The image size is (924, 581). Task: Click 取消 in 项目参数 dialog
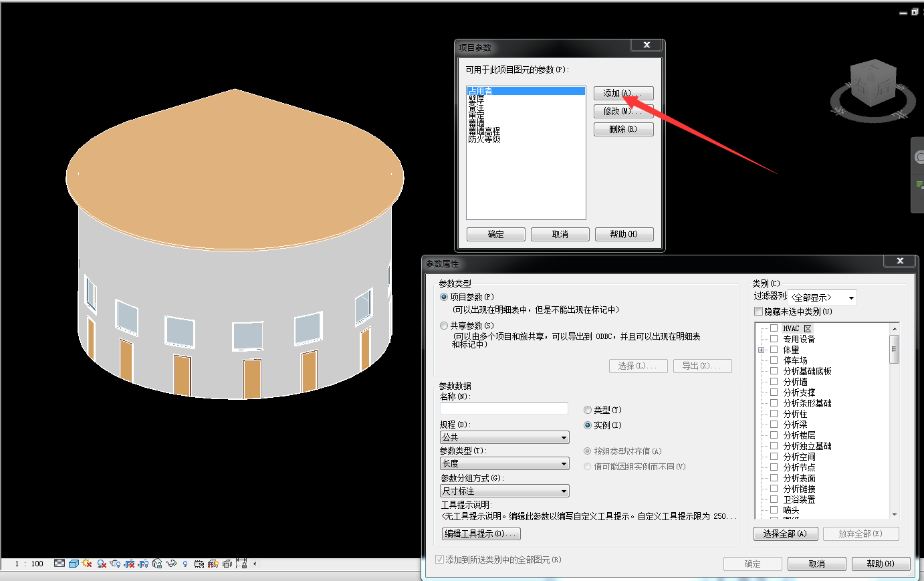560,235
